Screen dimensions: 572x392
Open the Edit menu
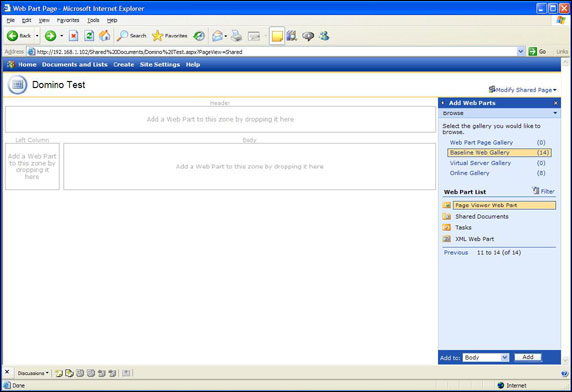[27, 20]
